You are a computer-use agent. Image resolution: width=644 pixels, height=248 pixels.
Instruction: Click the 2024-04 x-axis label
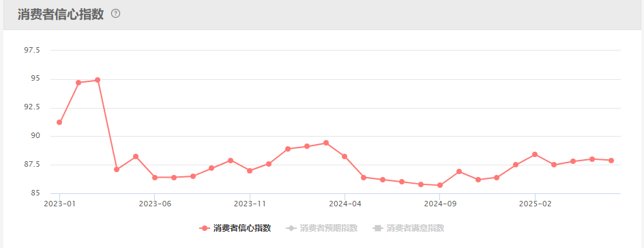[x=345, y=203]
